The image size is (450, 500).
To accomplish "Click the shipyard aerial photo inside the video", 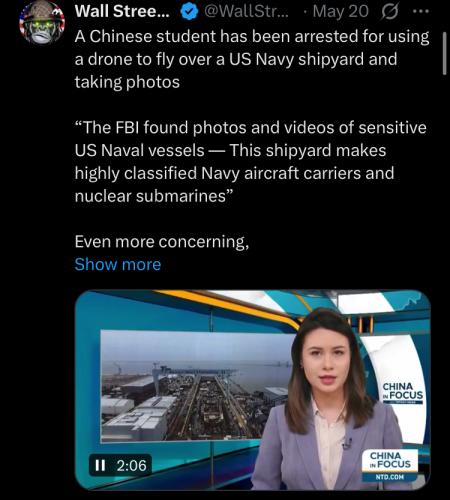I will 195,386.
